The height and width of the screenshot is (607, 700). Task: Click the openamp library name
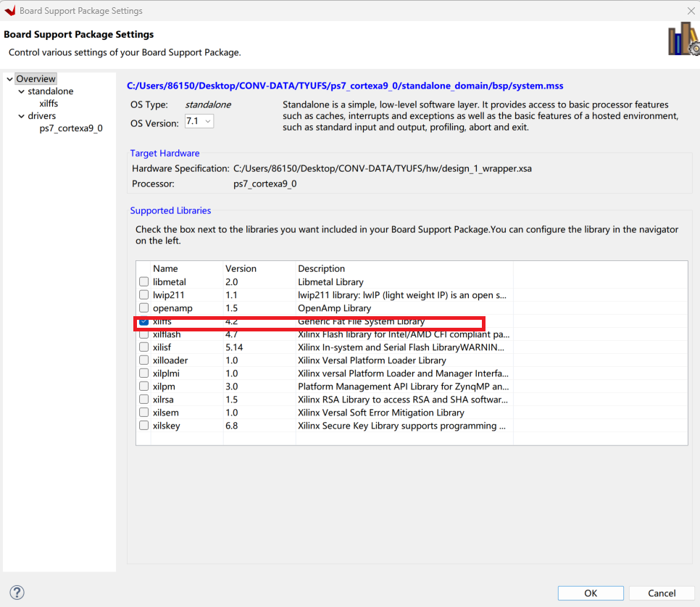pyautogui.click(x=172, y=308)
